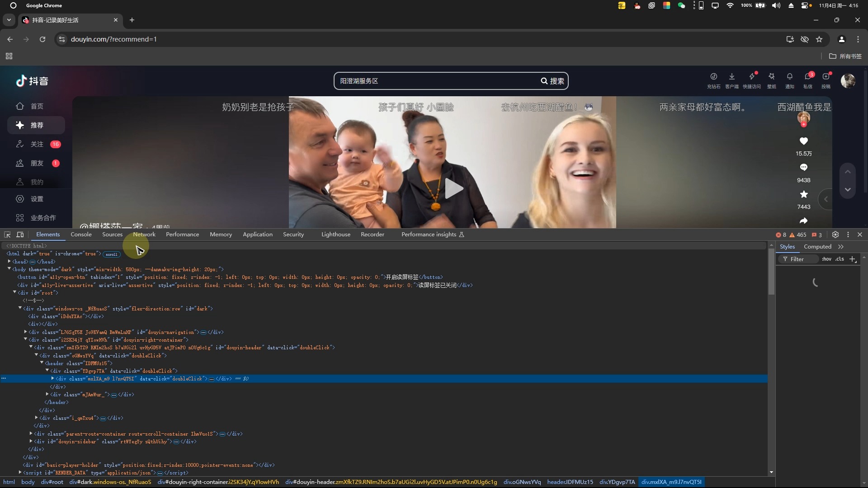Image resolution: width=868 pixels, height=488 pixels.
Task: Activate DevTools inspect element picker
Action: [7, 235]
